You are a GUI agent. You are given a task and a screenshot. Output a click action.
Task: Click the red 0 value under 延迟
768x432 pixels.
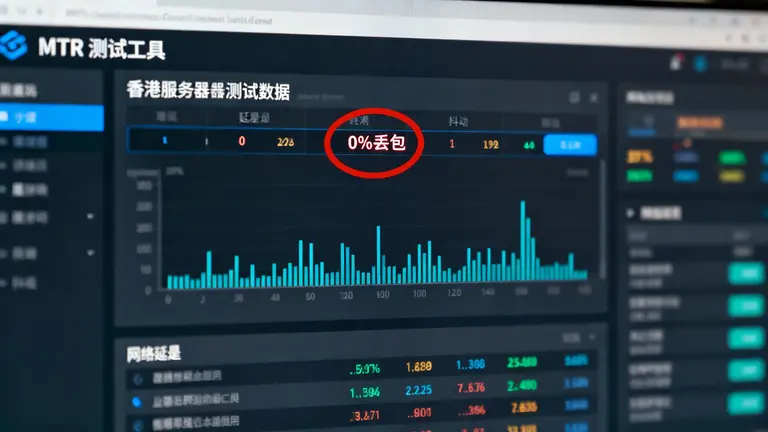point(241,141)
